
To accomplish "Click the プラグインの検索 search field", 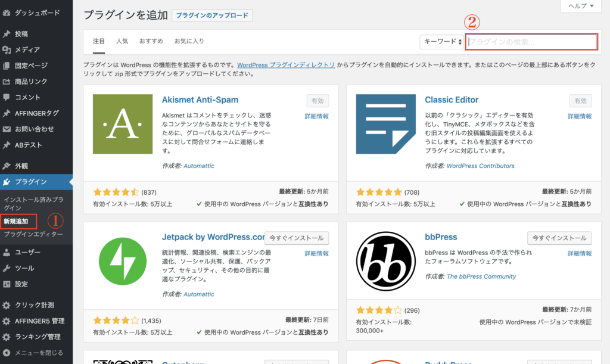I will [531, 42].
